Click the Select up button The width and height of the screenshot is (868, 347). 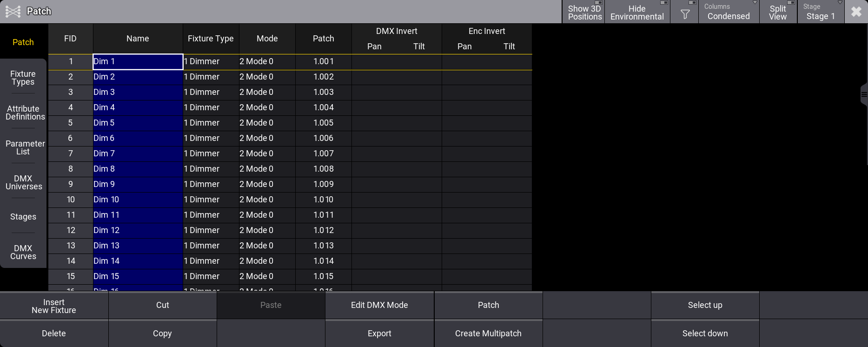pos(705,306)
